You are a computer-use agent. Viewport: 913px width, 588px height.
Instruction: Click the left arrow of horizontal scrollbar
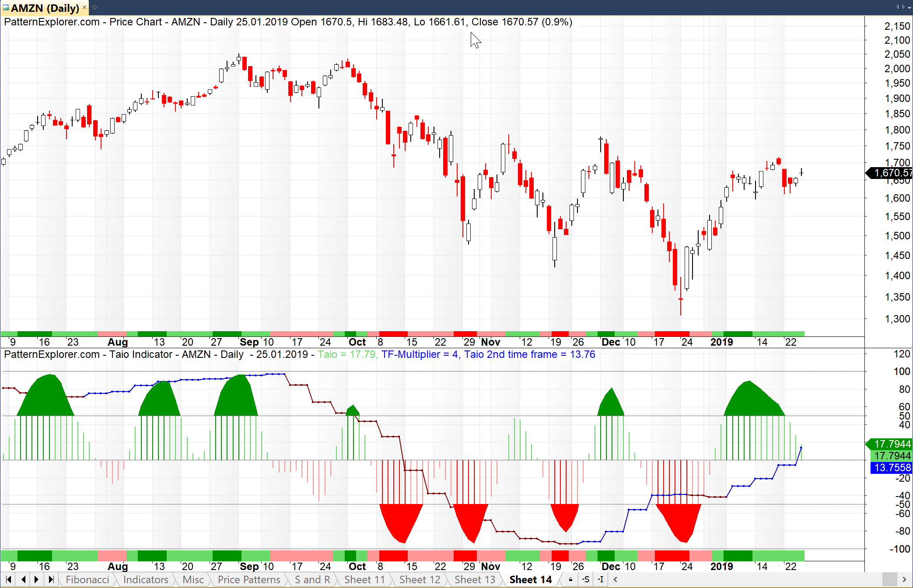(x=616, y=580)
